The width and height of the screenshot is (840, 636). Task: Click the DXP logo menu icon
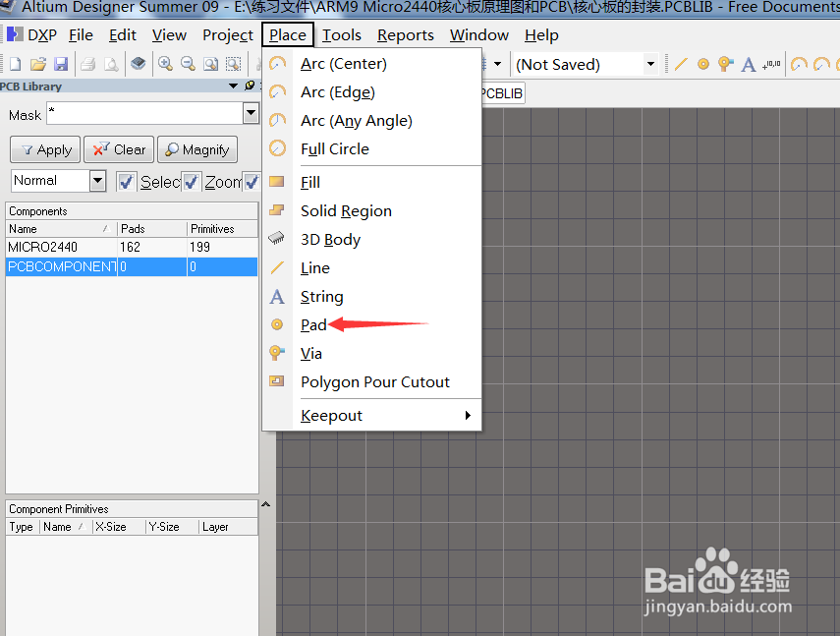15,34
